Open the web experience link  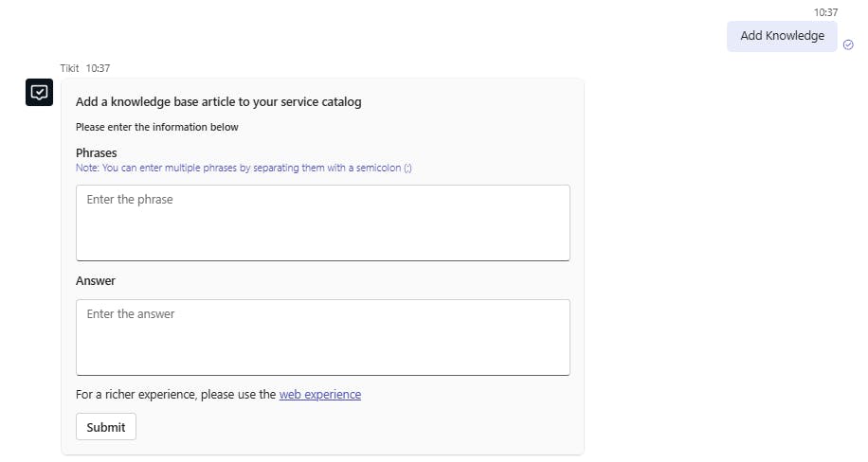[319, 395]
